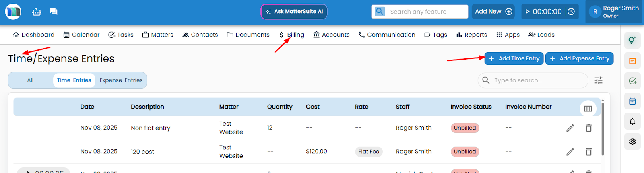Delete the 120 cost entry
The image size is (644, 173).
click(x=588, y=152)
